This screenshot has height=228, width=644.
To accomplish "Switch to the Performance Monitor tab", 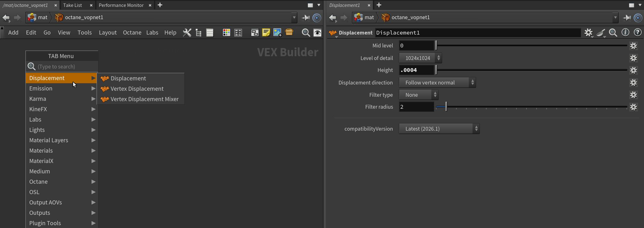I will (121, 5).
